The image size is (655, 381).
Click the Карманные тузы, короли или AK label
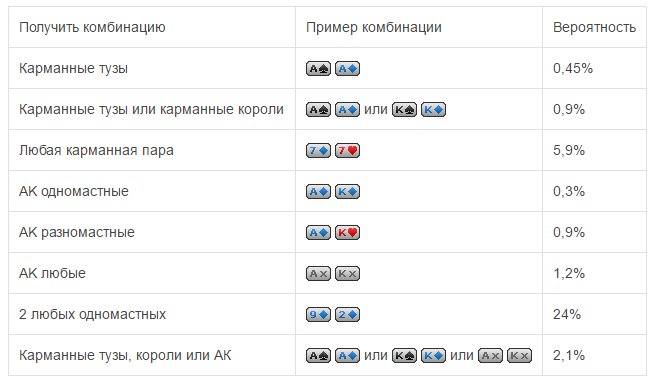coord(125,355)
